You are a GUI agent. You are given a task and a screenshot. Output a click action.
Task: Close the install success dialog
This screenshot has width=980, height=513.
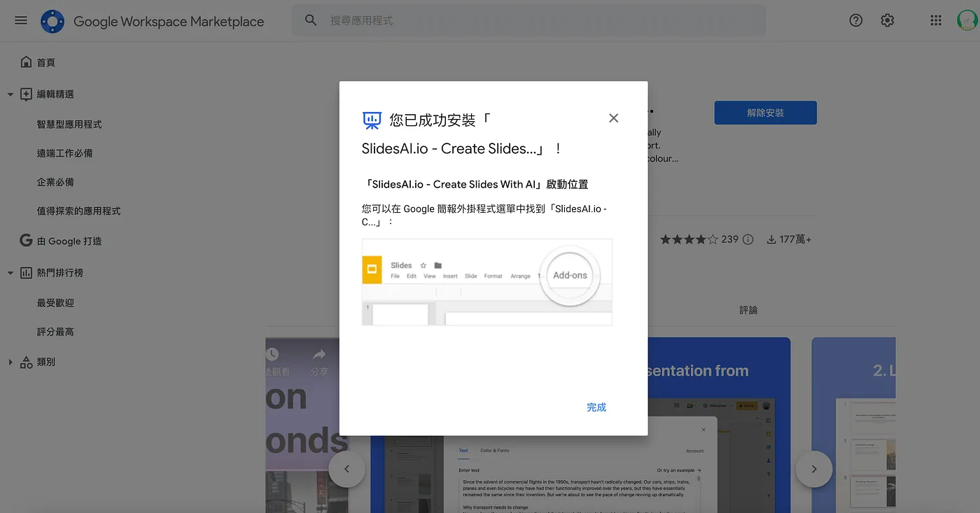(613, 118)
